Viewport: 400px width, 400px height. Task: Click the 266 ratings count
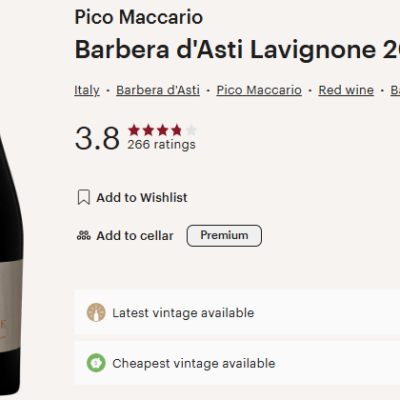click(x=161, y=145)
